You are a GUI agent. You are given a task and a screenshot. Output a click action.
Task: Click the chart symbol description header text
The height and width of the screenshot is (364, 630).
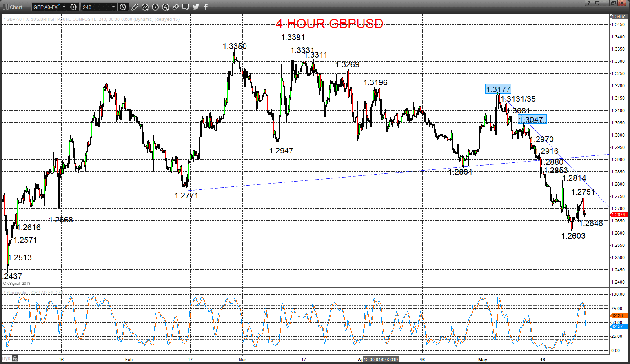tap(91, 19)
